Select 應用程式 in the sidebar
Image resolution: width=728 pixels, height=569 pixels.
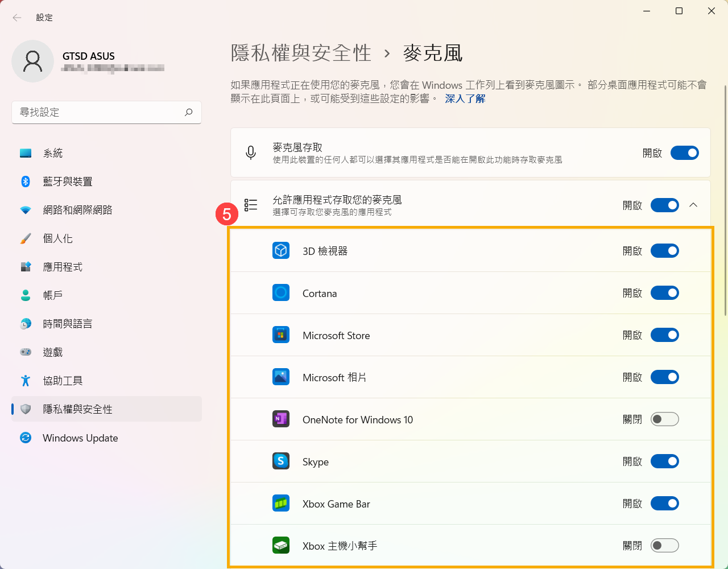point(107,267)
